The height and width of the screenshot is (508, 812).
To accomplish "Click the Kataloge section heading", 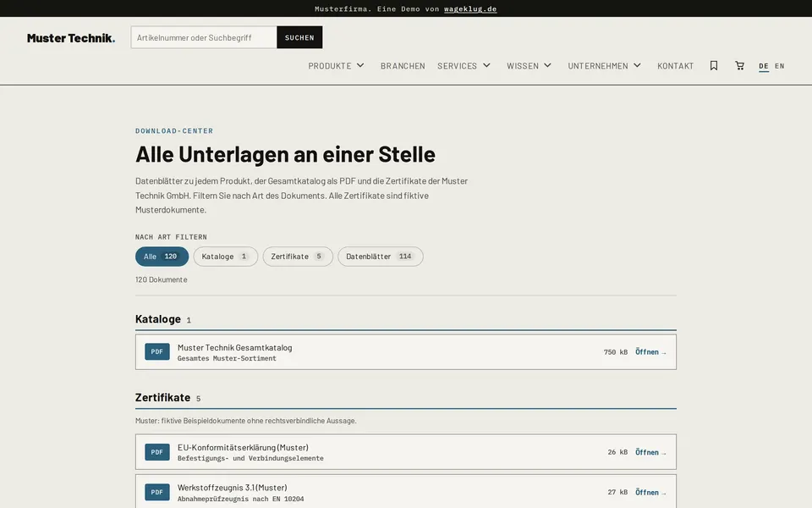I will 158,319.
